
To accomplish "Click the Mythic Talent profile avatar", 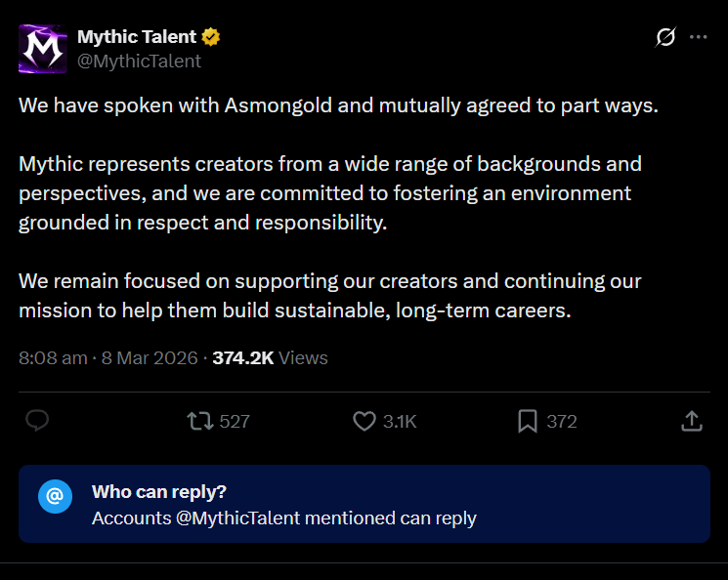I will click(x=43, y=49).
